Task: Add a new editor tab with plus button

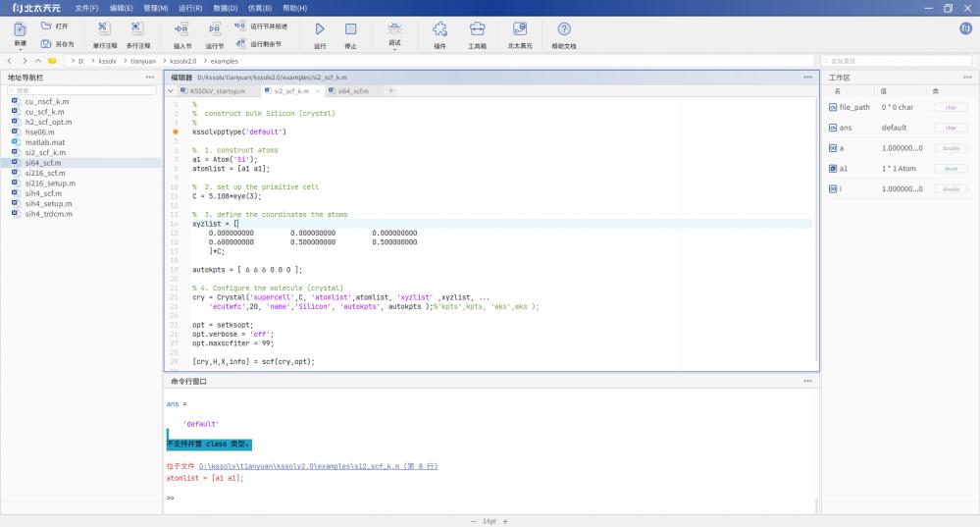Action: (x=391, y=90)
